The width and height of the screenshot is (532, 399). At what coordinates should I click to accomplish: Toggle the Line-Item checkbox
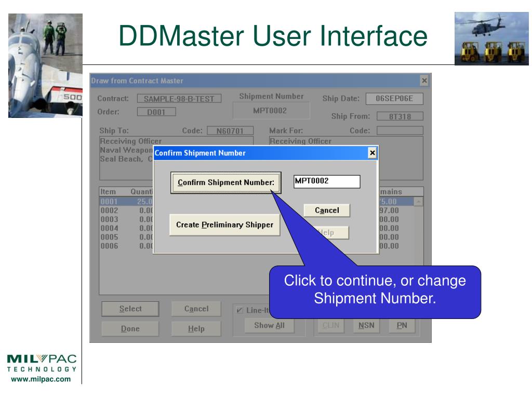tap(240, 310)
